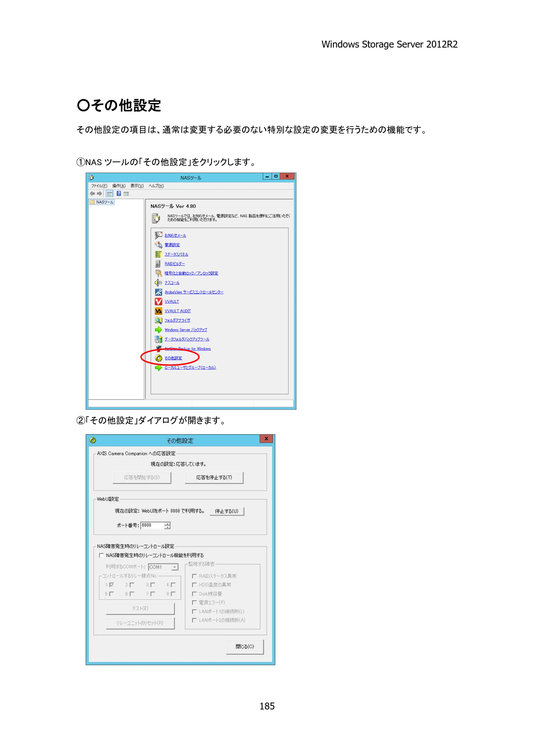Click the ステータスパネル icon

pyautogui.click(x=158, y=254)
